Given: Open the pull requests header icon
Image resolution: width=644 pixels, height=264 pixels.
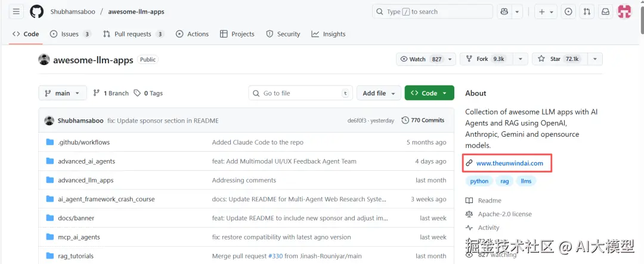Looking at the screenshot, I should tap(587, 11).
